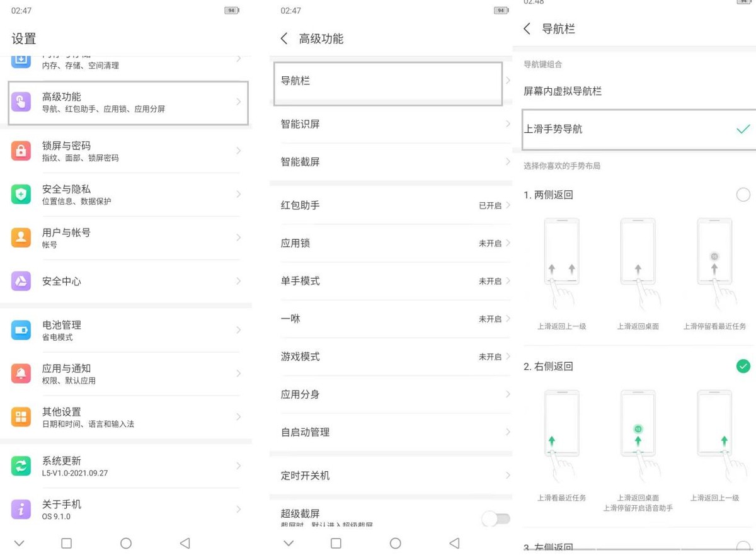Enable the 超级截屏 switch
The width and height of the screenshot is (756, 560).
point(496,518)
